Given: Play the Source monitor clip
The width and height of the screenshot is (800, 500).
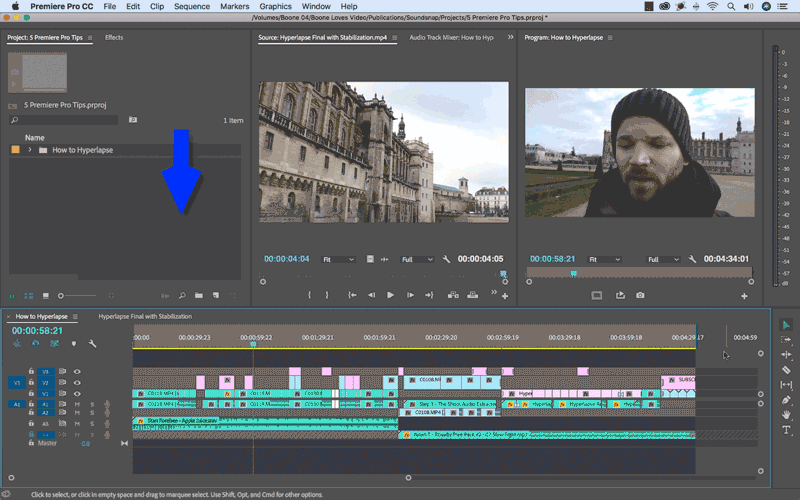Looking at the screenshot, I should [x=390, y=295].
